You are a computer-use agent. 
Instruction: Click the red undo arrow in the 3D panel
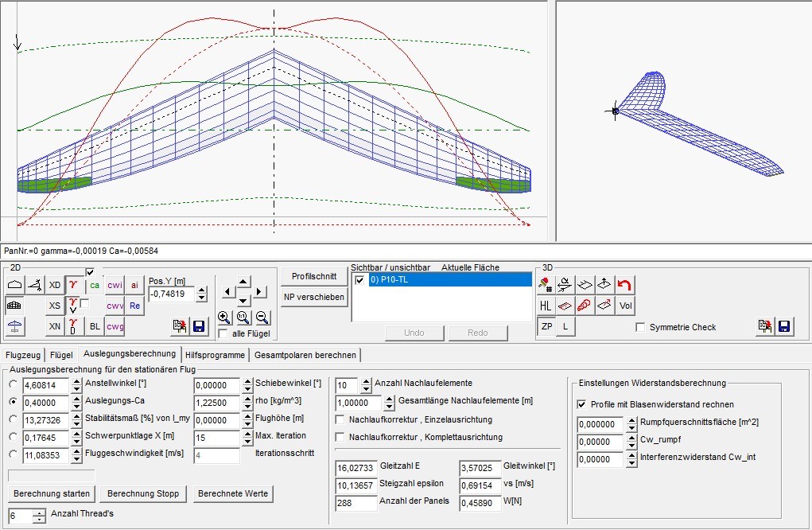(625, 285)
